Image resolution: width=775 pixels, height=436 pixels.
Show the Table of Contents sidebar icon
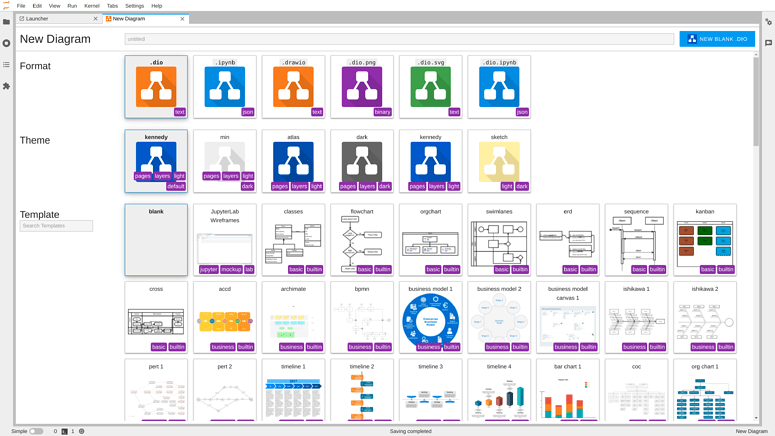click(x=6, y=64)
